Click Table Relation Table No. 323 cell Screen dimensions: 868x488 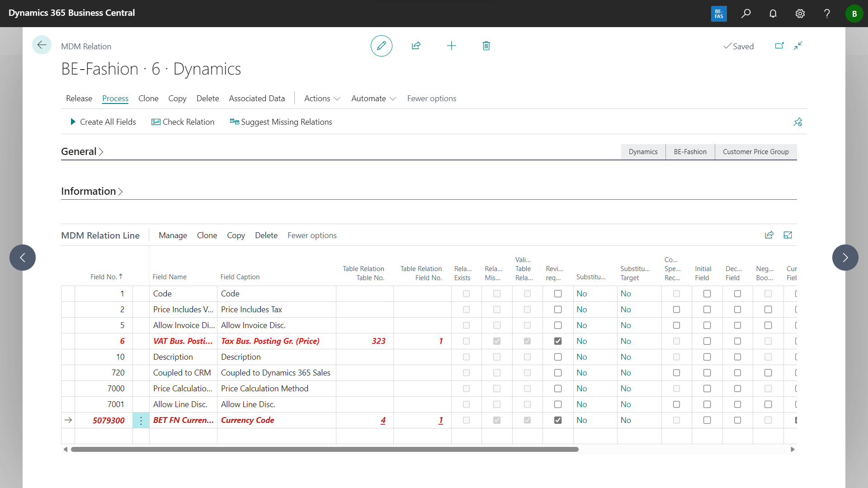point(365,341)
